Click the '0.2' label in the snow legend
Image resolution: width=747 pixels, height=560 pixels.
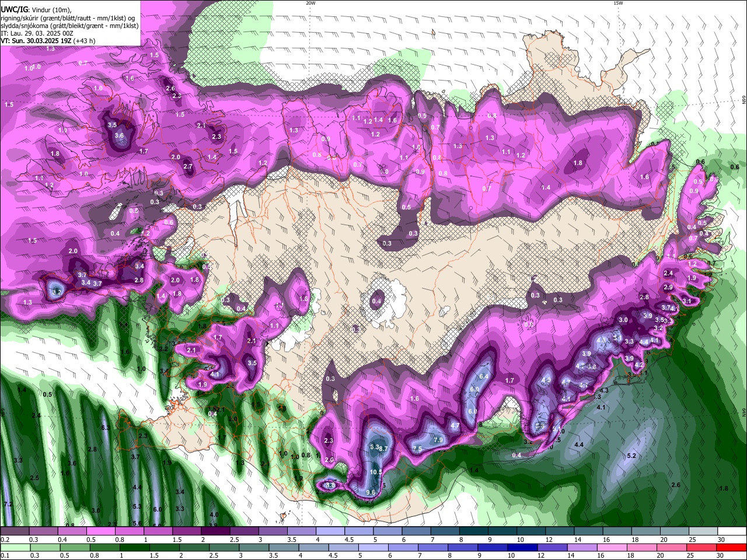tap(5, 539)
